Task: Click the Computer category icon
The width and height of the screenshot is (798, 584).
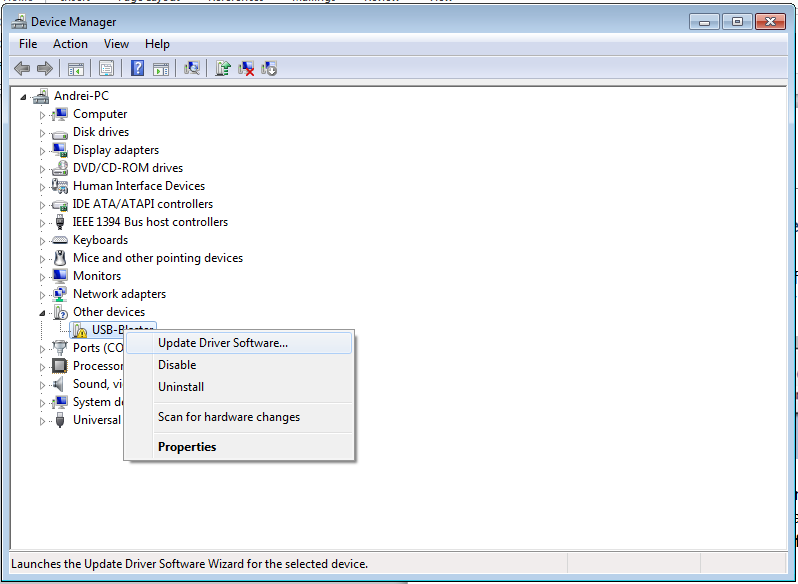Action: [60, 114]
